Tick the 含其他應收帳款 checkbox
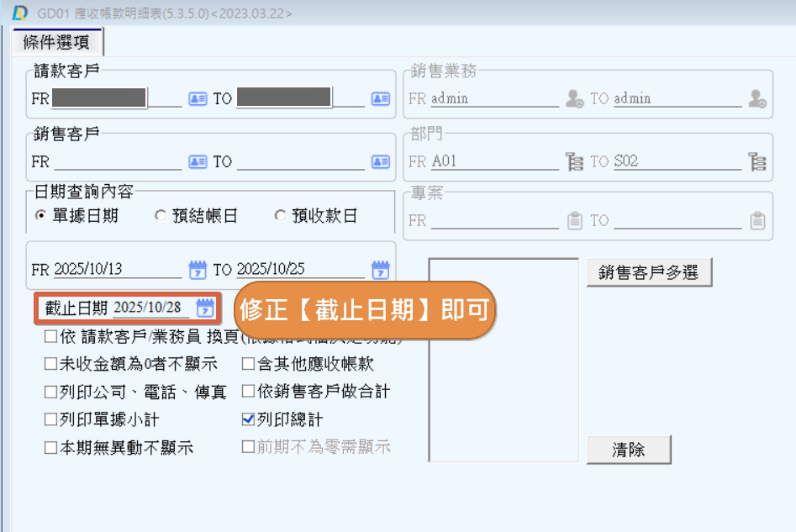796x532 pixels. [248, 365]
